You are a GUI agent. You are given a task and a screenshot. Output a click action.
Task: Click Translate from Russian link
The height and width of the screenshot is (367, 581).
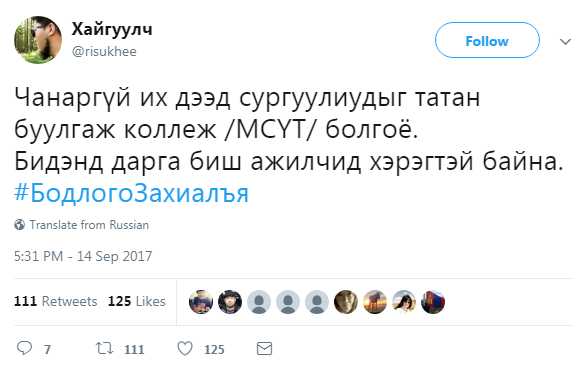click(89, 225)
